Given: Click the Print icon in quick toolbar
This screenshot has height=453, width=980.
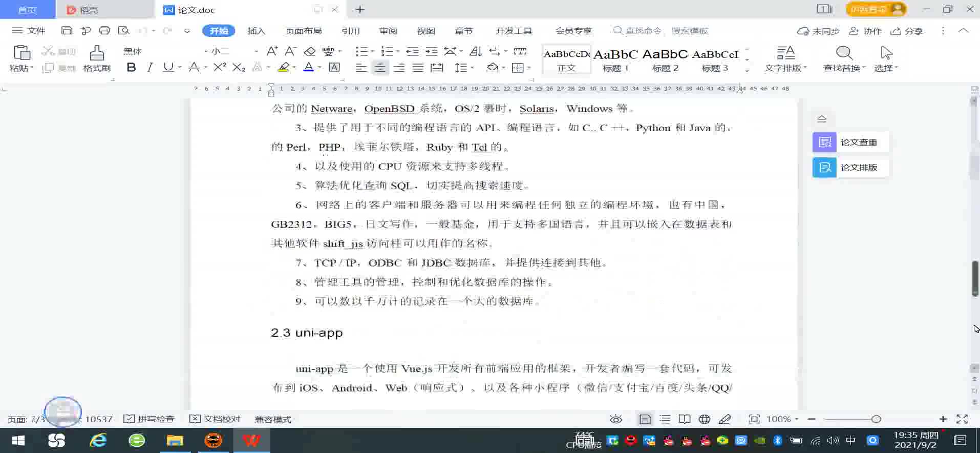Looking at the screenshot, I should pos(104,31).
